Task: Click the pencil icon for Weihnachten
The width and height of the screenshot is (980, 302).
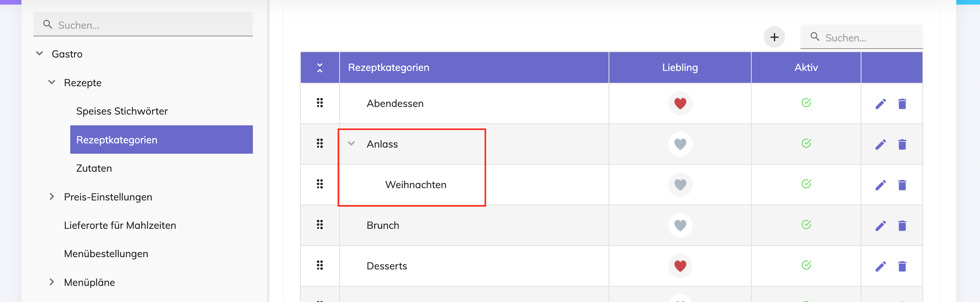Action: 881,185
